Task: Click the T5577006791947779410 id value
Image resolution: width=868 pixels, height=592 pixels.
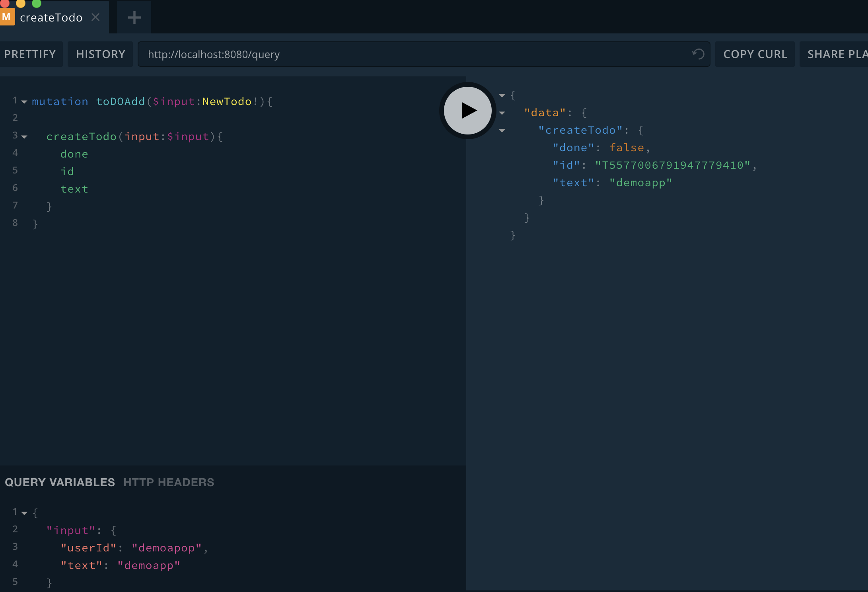Action: 673,165
